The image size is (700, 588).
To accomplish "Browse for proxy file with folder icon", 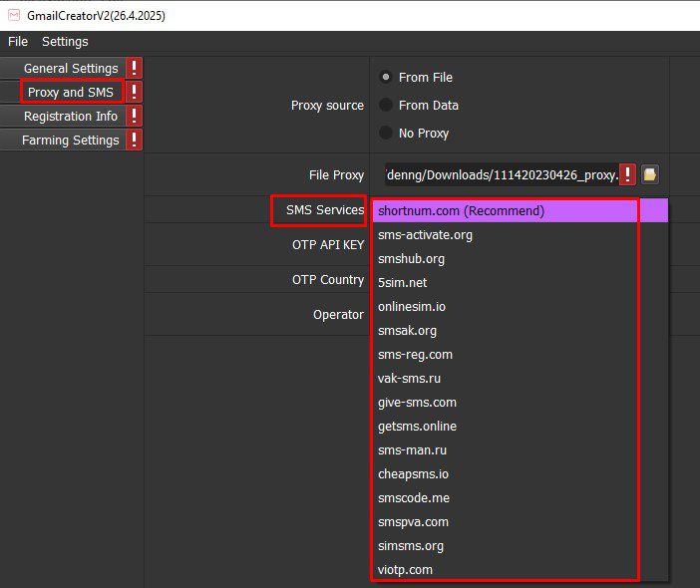I will [650, 174].
